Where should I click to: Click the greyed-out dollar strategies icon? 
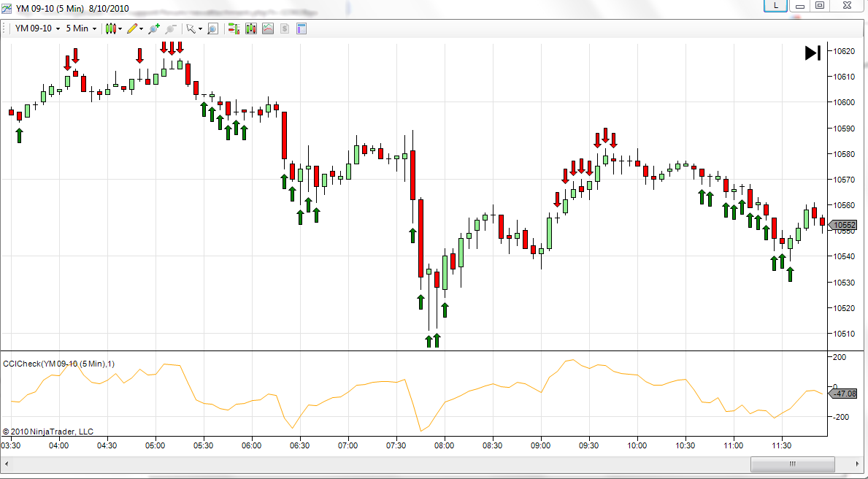tap(285, 28)
